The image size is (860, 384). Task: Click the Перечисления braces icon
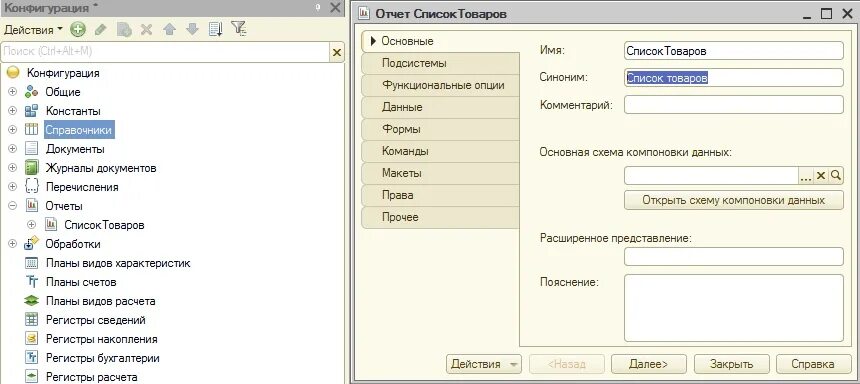[x=31, y=187]
